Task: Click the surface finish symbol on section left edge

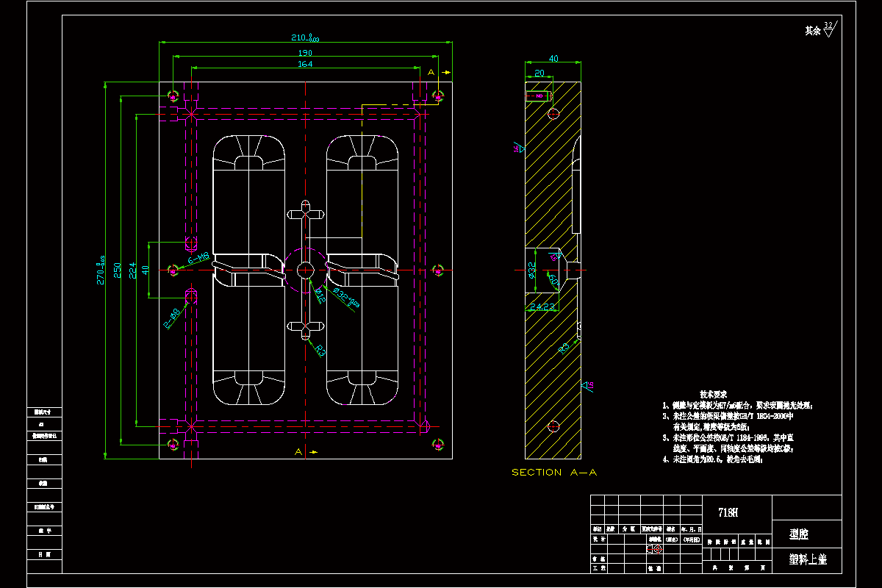Action: click(519, 148)
